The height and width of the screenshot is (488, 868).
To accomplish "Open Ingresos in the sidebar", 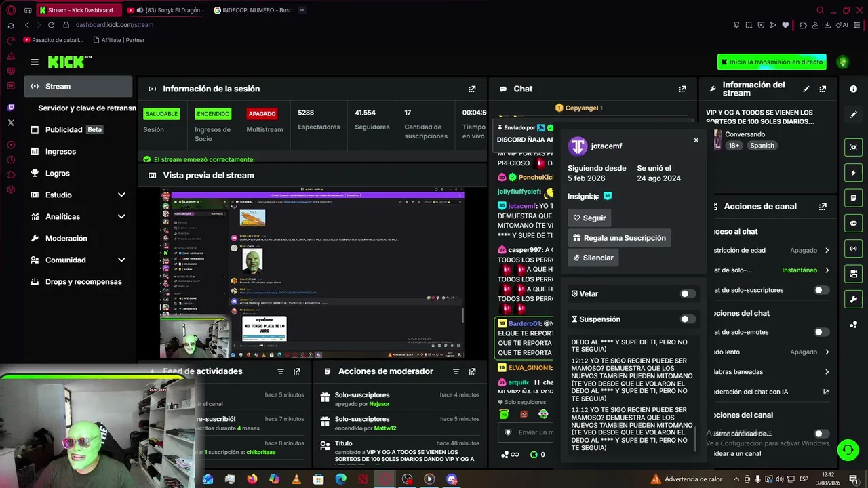I will (x=79, y=151).
